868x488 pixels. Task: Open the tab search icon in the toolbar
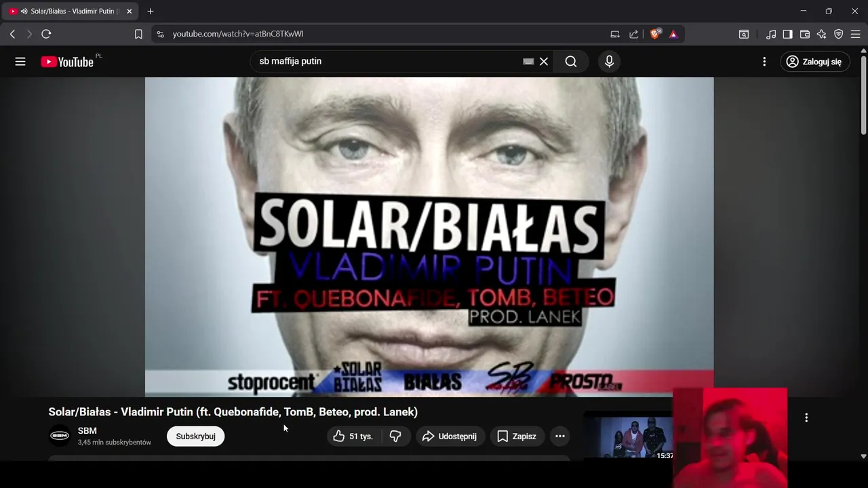coord(744,34)
